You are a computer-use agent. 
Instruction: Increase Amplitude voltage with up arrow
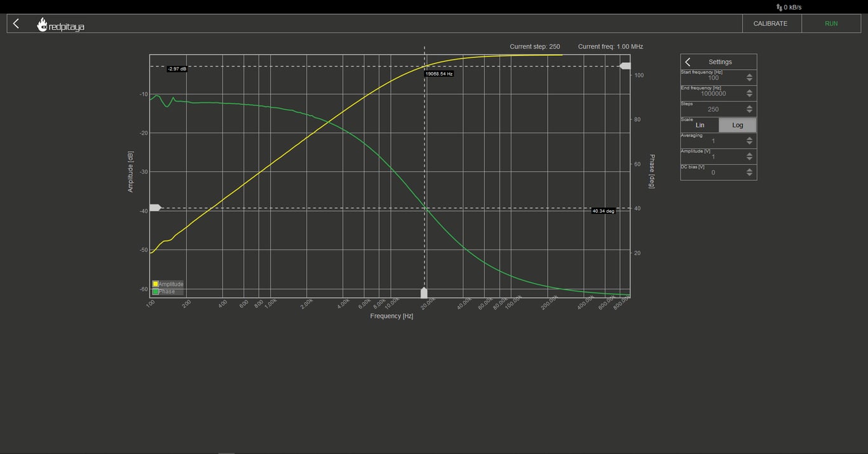[x=749, y=154]
